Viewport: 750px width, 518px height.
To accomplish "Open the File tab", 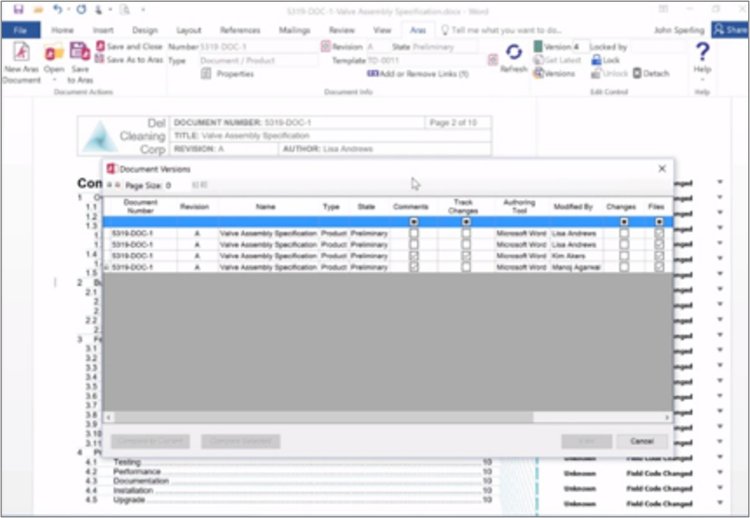I will 20,30.
